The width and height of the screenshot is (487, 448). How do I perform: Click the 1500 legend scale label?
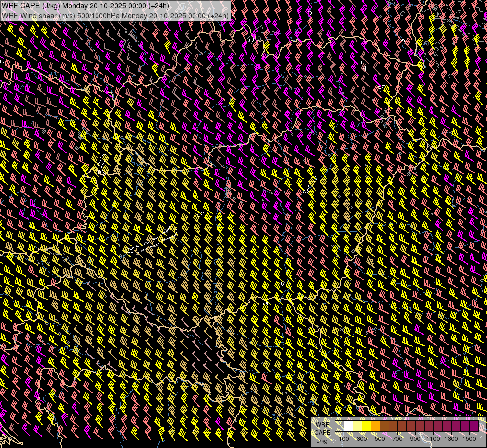coord(469,439)
